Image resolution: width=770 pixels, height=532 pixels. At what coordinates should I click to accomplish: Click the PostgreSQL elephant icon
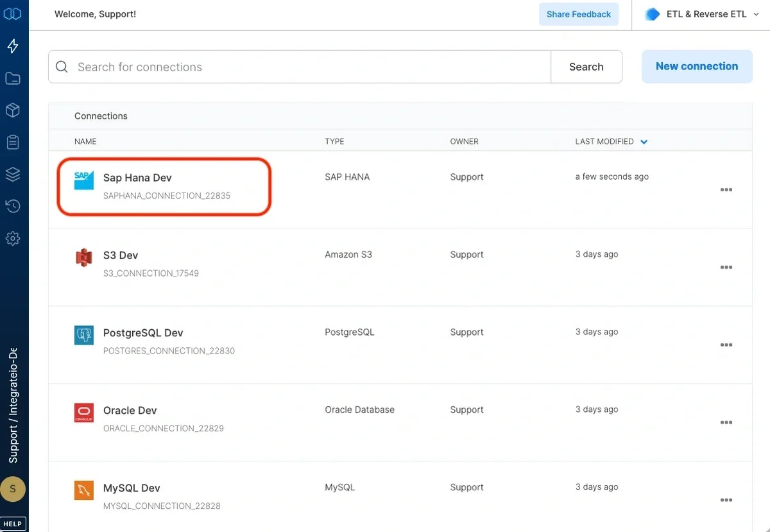83,334
